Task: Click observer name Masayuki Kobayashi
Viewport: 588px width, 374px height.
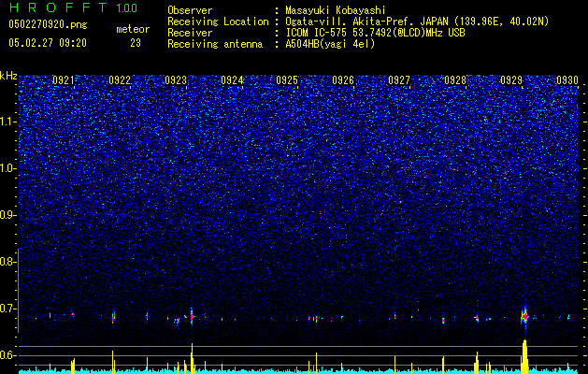Action: [x=336, y=10]
